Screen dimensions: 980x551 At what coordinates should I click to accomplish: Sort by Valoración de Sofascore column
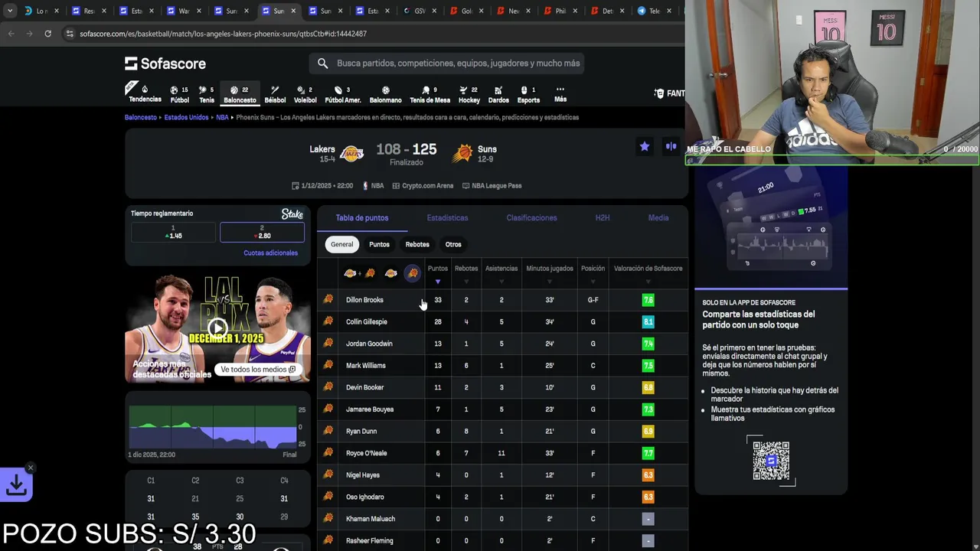pyautogui.click(x=648, y=273)
